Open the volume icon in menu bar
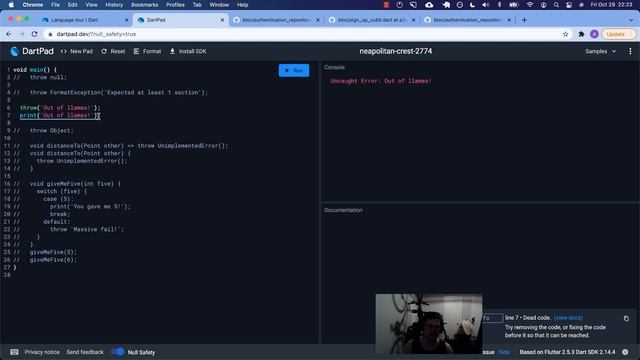The width and height of the screenshot is (640, 360). (485, 5)
